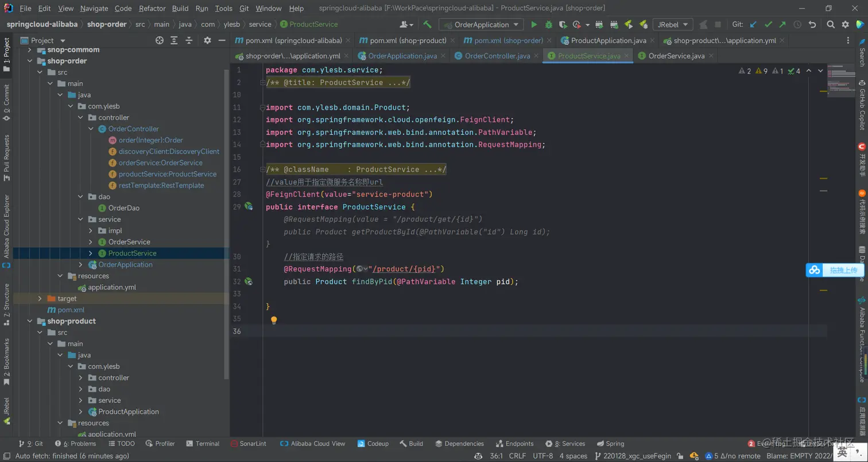The image size is (868, 462).
Task: Click Git Push green arrow
Action: [x=782, y=25]
